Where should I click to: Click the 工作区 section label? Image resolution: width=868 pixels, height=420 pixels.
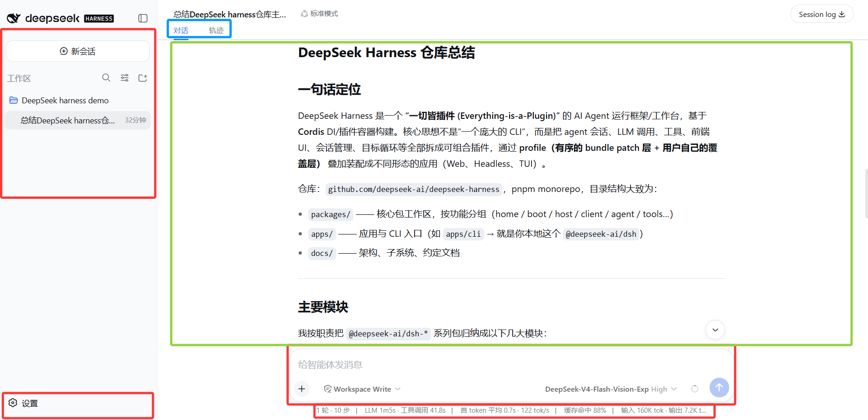[x=19, y=79]
